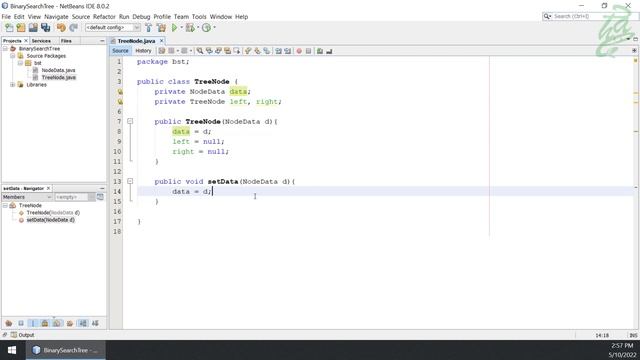
Task: Click the Clean and Build icon
Action: (162, 28)
